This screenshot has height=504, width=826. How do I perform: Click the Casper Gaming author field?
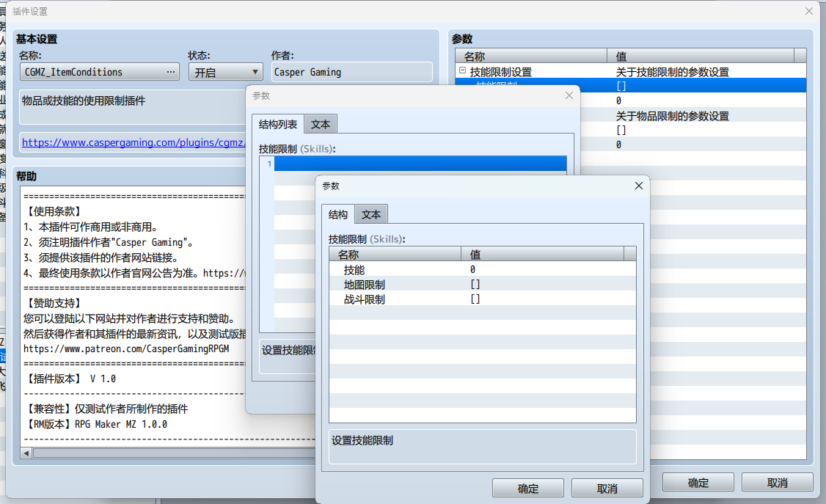[x=352, y=72]
